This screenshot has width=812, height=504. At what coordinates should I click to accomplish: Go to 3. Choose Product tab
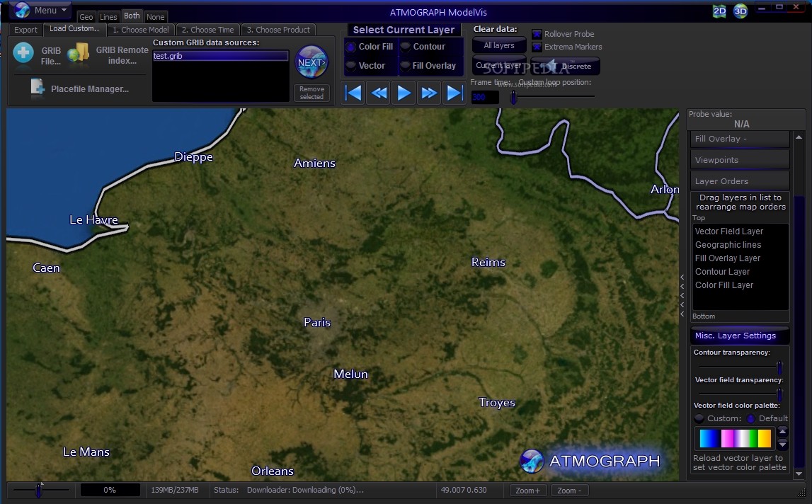(278, 30)
